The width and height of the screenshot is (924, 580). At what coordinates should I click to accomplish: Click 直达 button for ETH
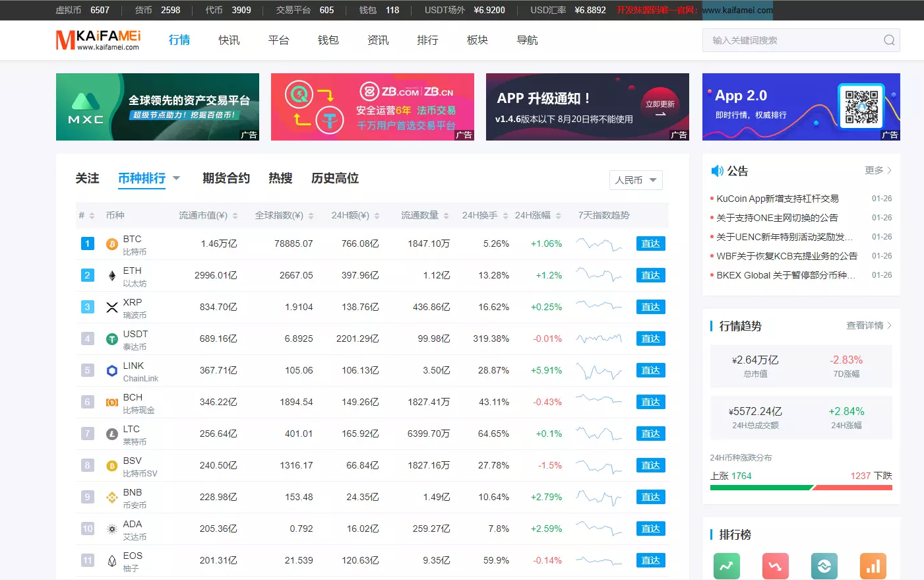(651, 275)
